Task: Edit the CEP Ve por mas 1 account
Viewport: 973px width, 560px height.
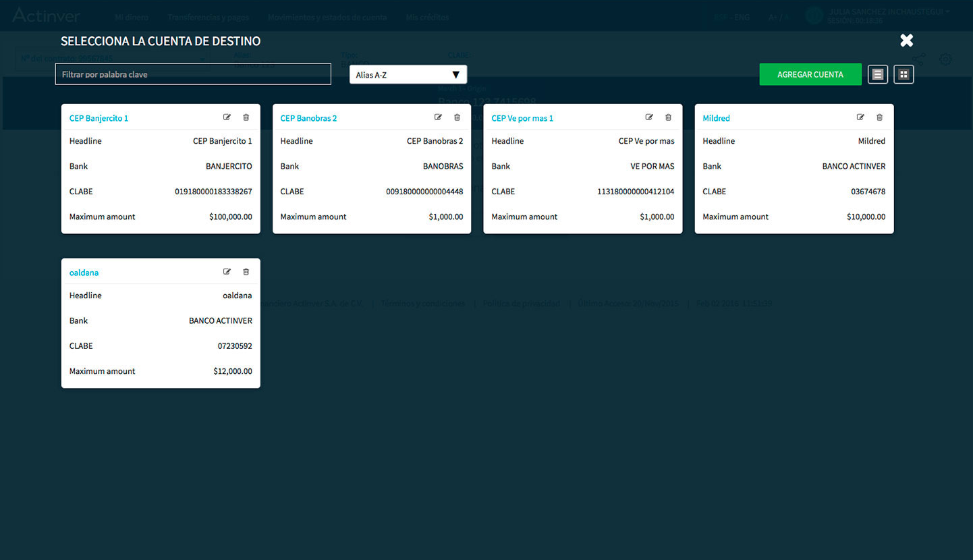Action: tap(649, 117)
